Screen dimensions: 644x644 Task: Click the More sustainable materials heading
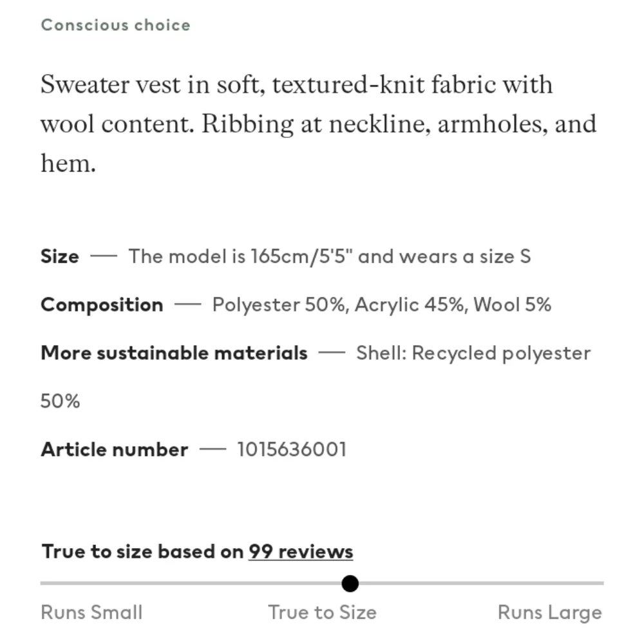pyautogui.click(x=174, y=353)
